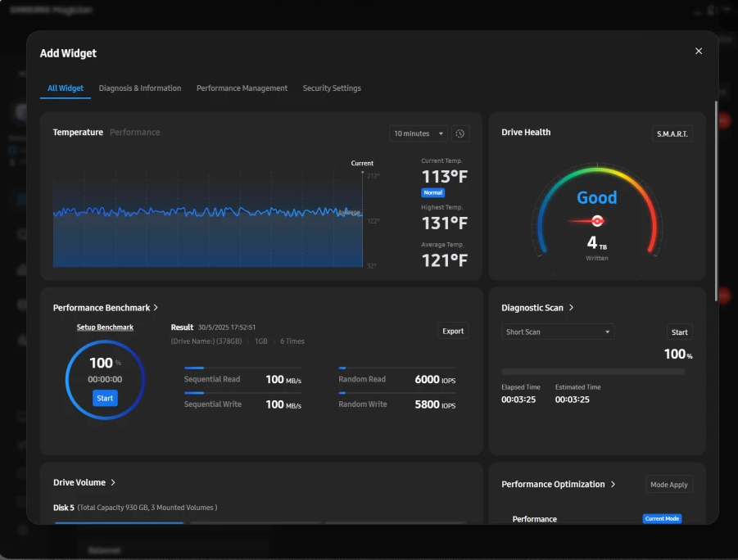Open Diagnostic Scan via its chevron
The image size is (738, 560).
point(571,308)
